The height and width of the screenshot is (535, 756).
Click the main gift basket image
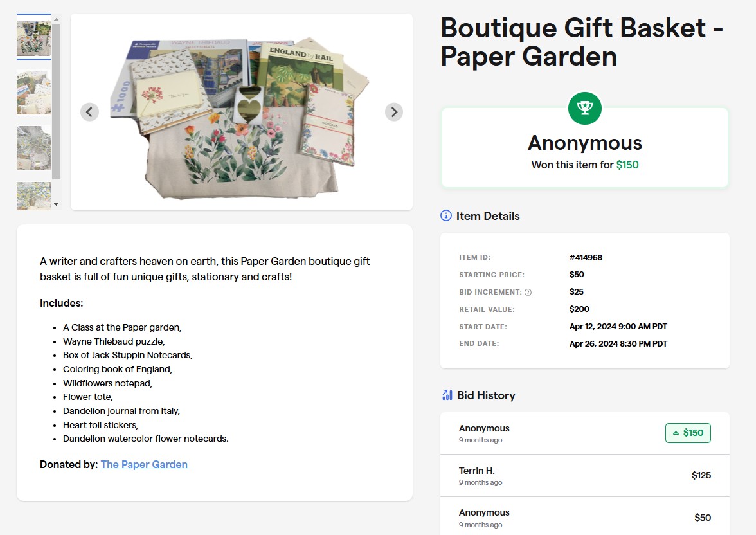pyautogui.click(x=241, y=113)
